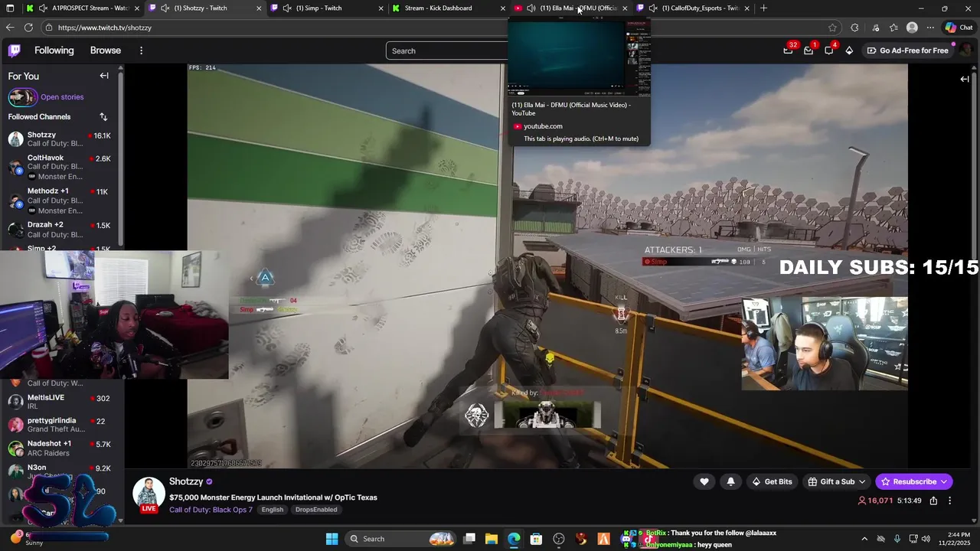Screen dimensions: 980x551
Task: Open Task View on taskbar
Action: click(469, 539)
